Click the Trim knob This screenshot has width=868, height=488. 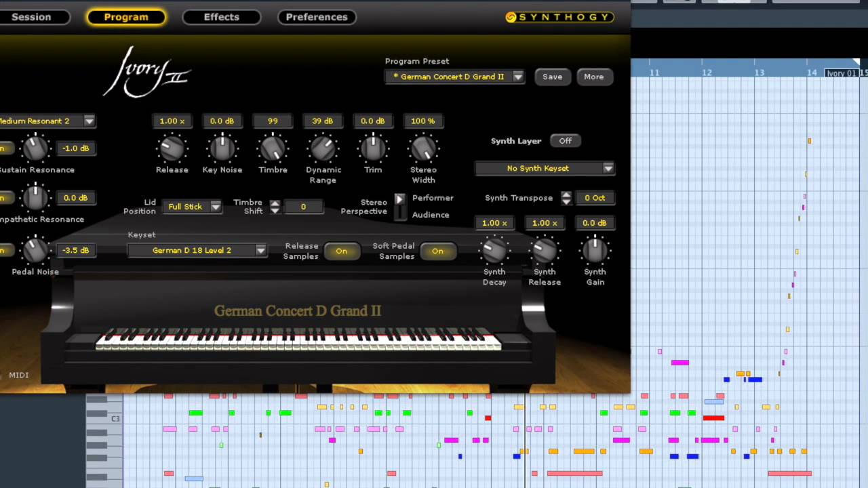coord(373,148)
